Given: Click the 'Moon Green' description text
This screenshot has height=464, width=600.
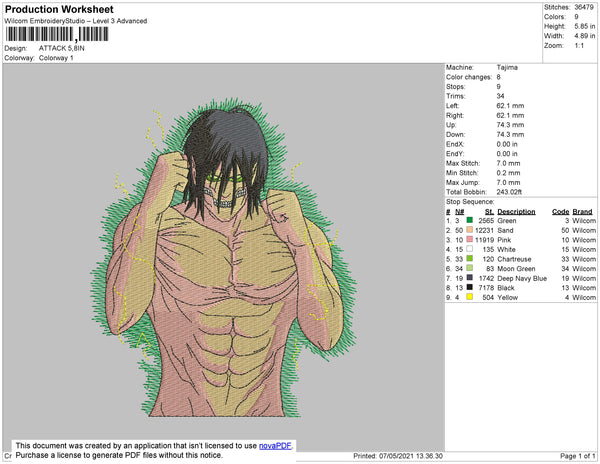Looking at the screenshot, I should click(x=516, y=269).
